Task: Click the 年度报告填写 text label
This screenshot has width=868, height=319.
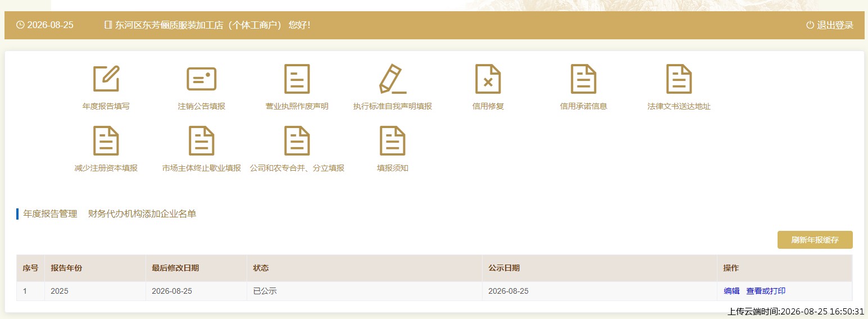Action: pos(106,106)
